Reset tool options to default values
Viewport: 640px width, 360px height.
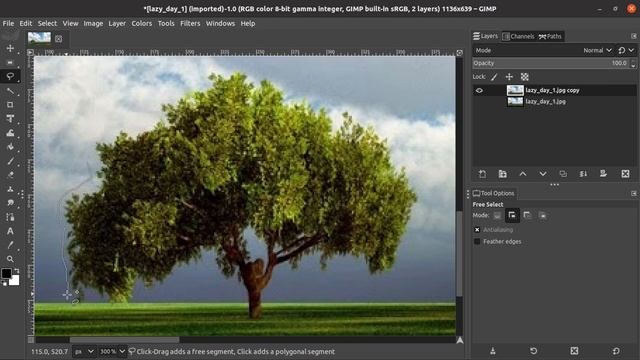click(616, 351)
